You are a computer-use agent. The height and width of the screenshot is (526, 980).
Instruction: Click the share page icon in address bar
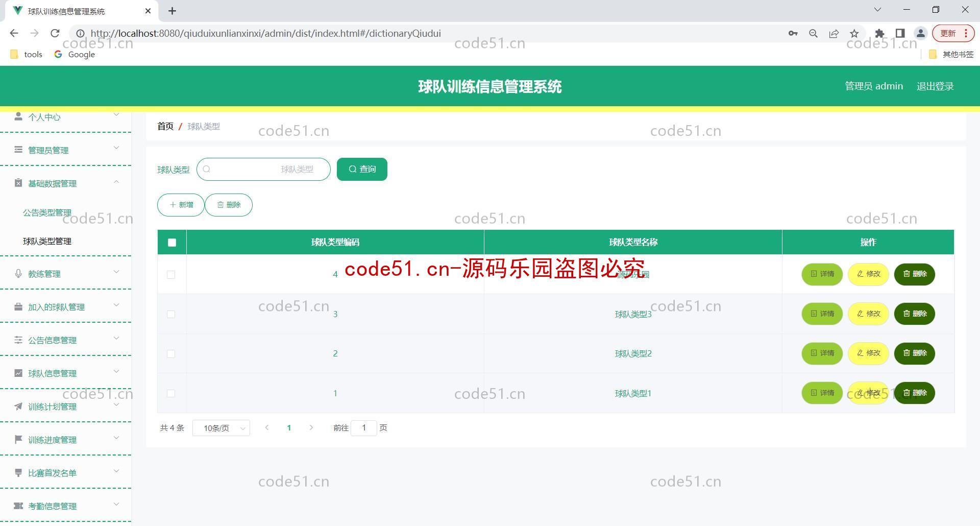pyautogui.click(x=834, y=33)
